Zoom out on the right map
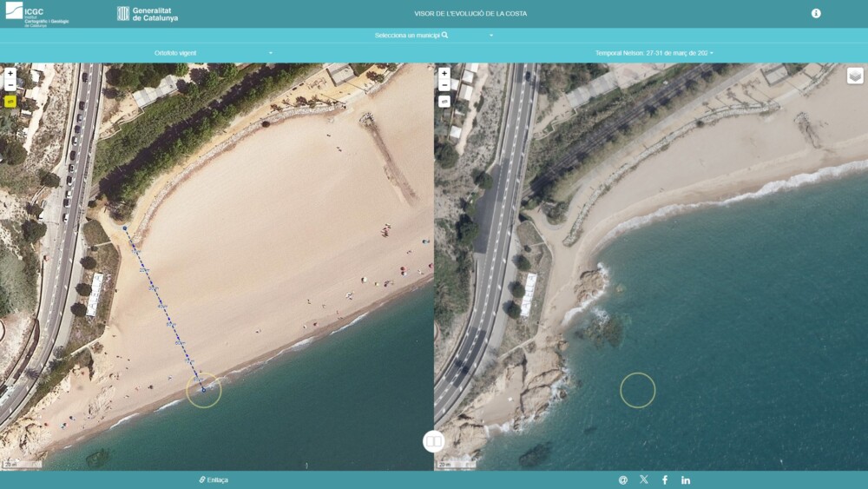 click(x=444, y=85)
